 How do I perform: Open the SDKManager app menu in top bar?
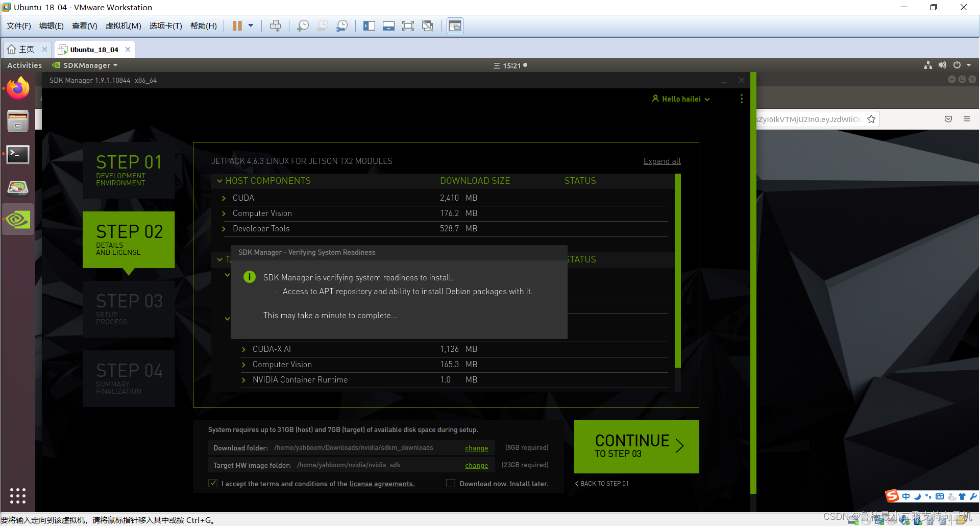(x=85, y=65)
